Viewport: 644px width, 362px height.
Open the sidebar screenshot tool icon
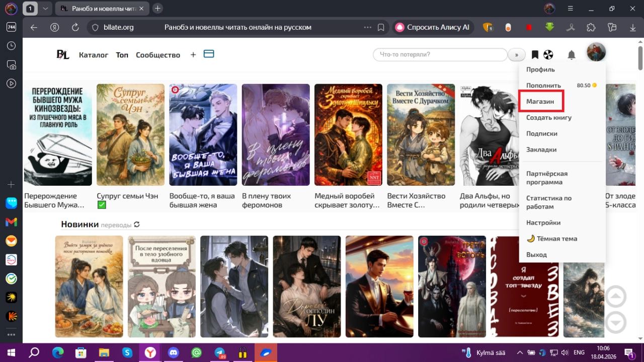(x=11, y=65)
